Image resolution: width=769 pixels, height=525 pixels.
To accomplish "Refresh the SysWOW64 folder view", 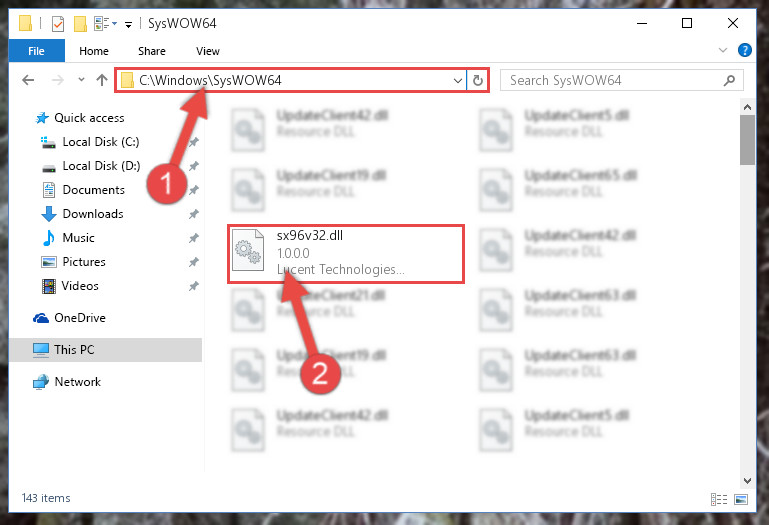I will click(x=478, y=80).
